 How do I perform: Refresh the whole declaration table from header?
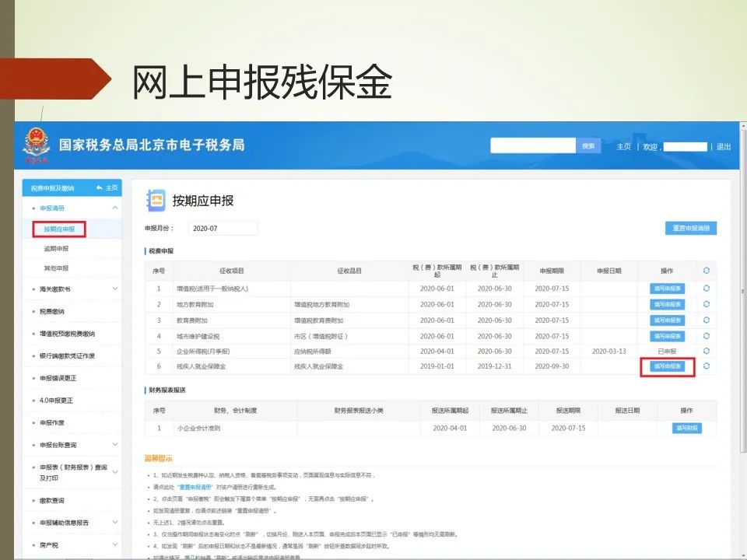coord(706,271)
